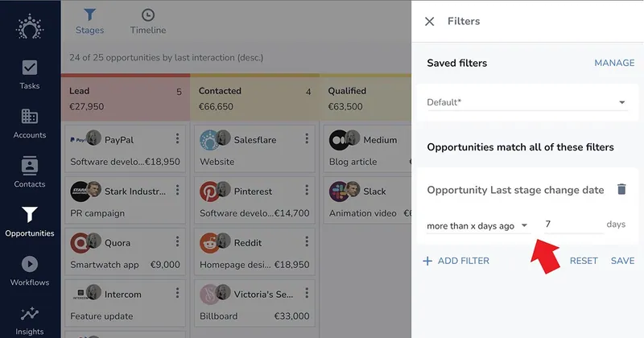Open the 'more than x days ago' dropdown
This screenshot has width=644, height=338.
click(477, 225)
